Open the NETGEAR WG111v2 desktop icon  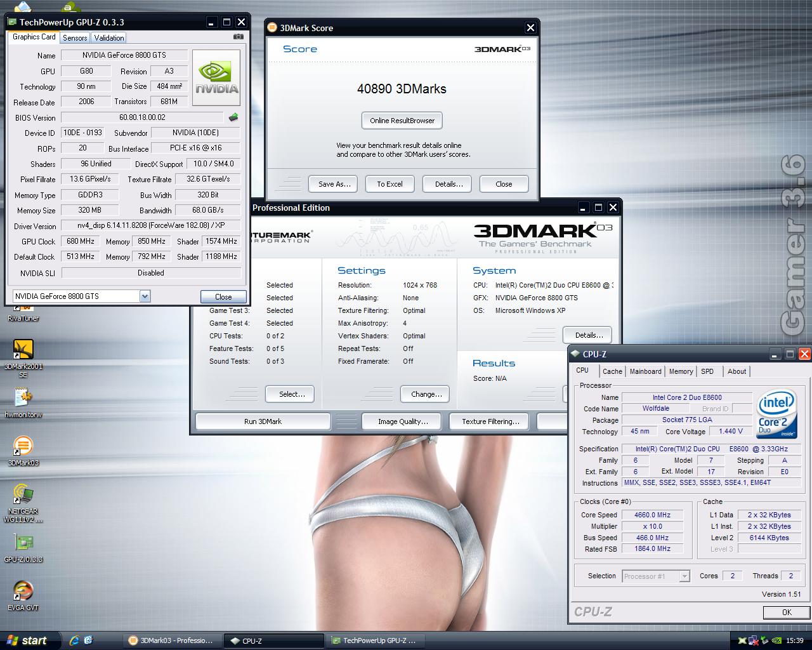(23, 503)
